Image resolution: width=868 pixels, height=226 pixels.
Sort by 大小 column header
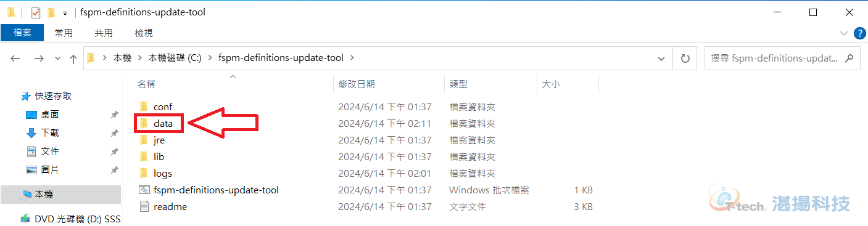[x=551, y=84]
